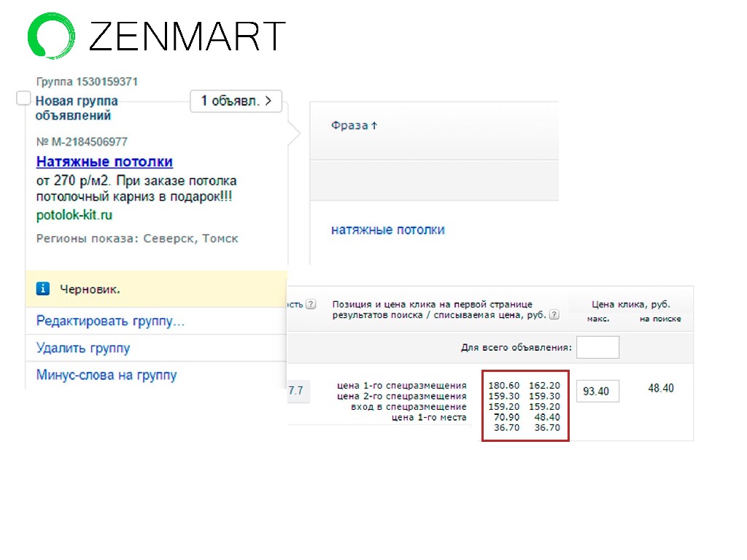
Task: Open Минус-слова на группу
Action: point(107,375)
